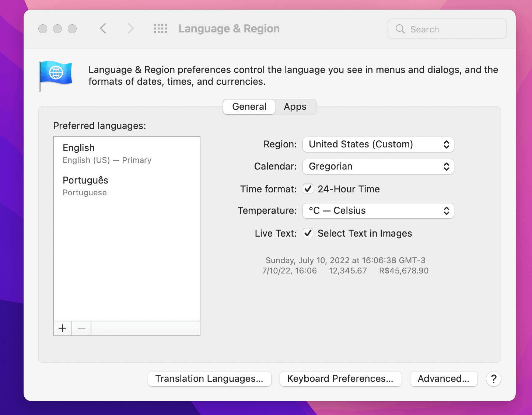Select Português in preferred languages

click(x=127, y=186)
